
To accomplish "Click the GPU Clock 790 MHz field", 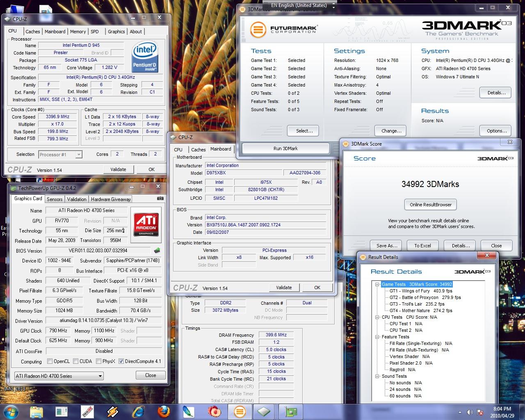I will click(x=58, y=331).
